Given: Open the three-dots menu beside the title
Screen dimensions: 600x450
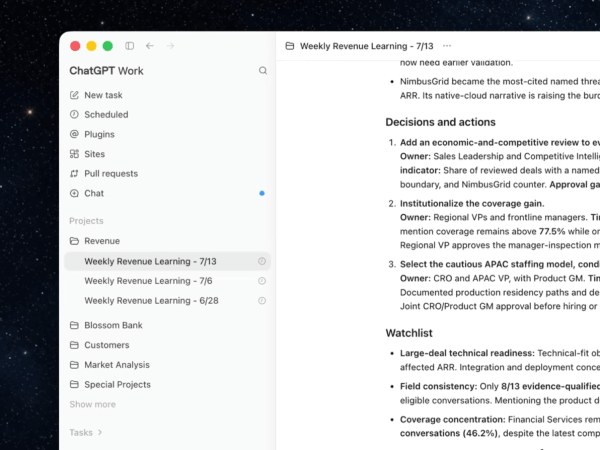Looking at the screenshot, I should click(x=447, y=46).
